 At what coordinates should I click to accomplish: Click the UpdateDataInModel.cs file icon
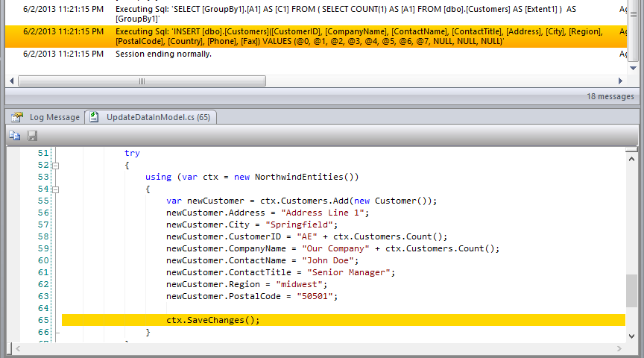click(x=96, y=117)
